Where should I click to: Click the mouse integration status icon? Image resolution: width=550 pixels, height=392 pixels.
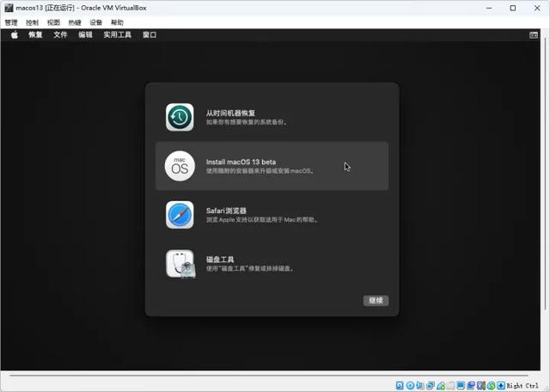tap(492, 386)
